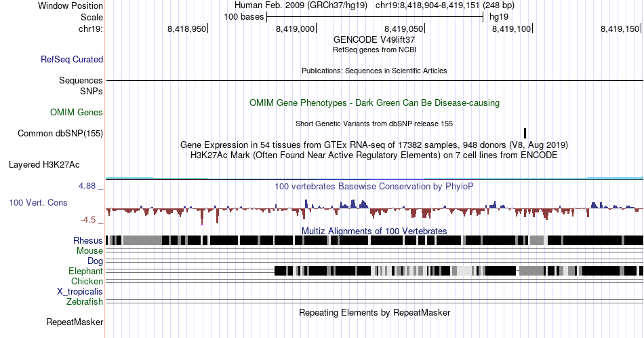Click the Layered H3K27Ac track label
The height and width of the screenshot is (338, 644).
[44, 165]
